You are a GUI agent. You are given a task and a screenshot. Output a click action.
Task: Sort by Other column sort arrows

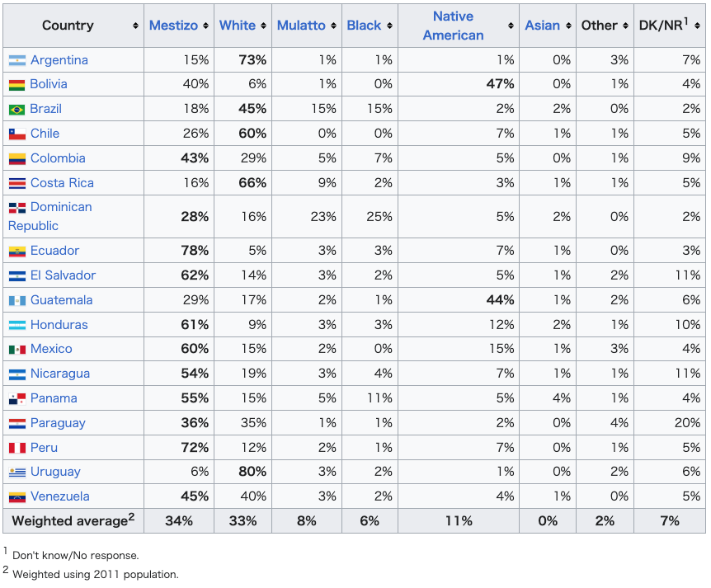pyautogui.click(x=626, y=26)
